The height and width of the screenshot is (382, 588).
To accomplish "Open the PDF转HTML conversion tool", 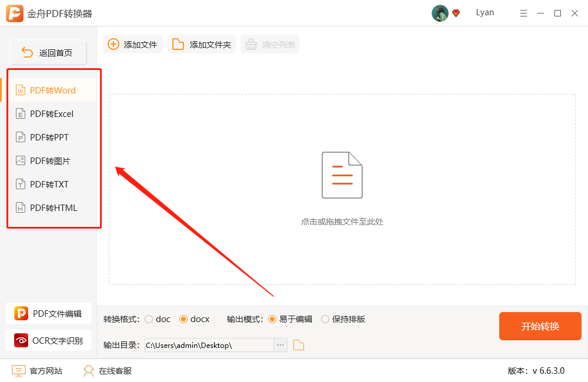I will (x=52, y=207).
